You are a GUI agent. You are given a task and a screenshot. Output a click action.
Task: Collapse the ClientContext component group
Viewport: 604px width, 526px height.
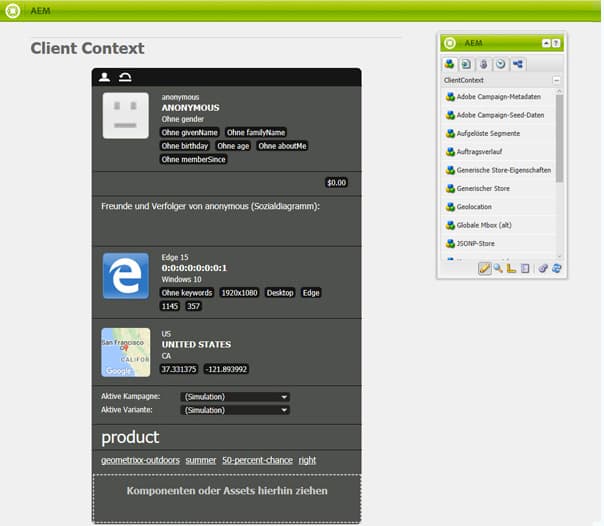(556, 80)
